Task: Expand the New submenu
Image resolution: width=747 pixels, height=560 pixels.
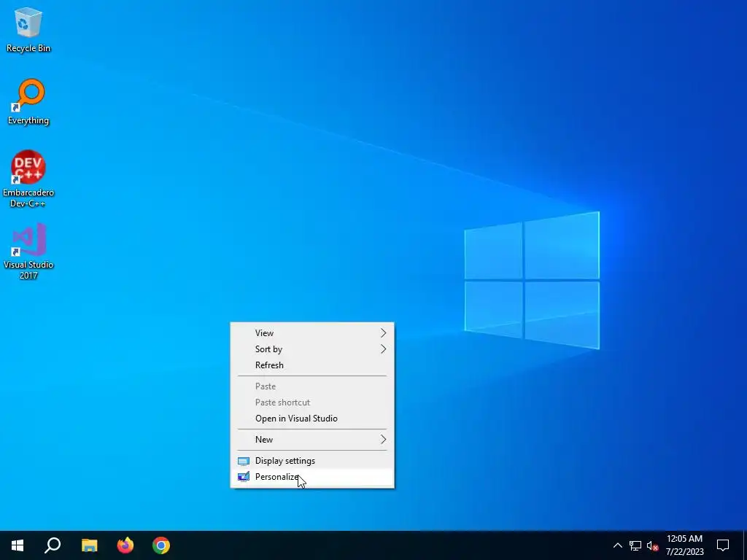Action: coord(312,440)
